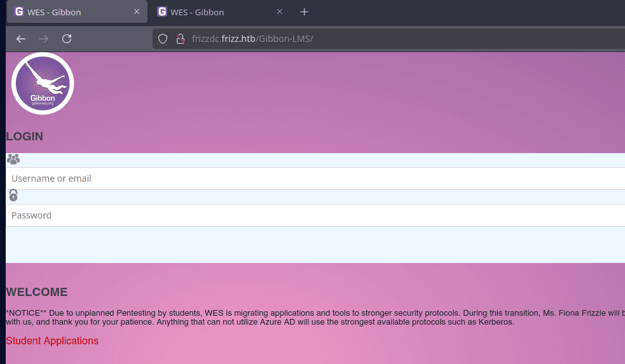The image size is (625, 364).
Task: Go forward to the next page
Action: tap(44, 39)
